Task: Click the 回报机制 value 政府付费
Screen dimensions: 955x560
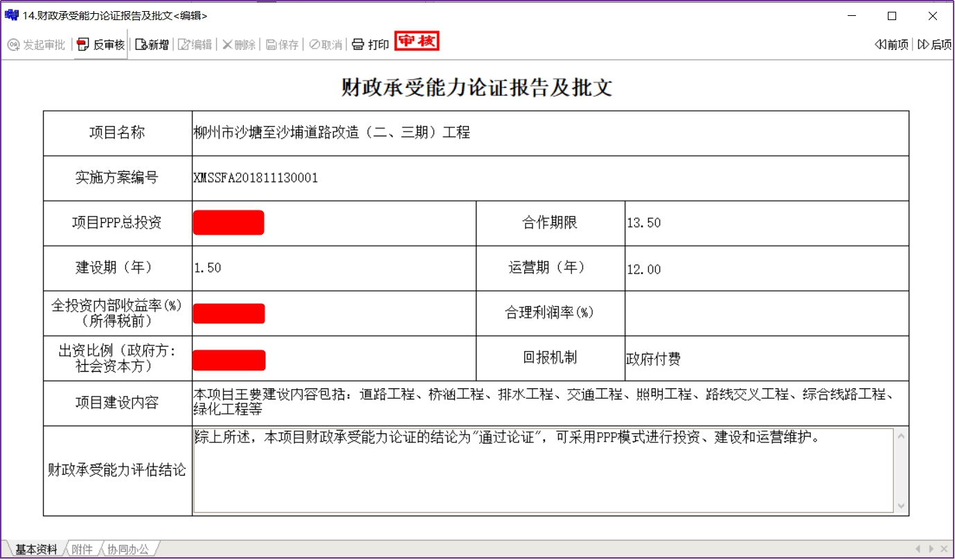Action: 653,359
